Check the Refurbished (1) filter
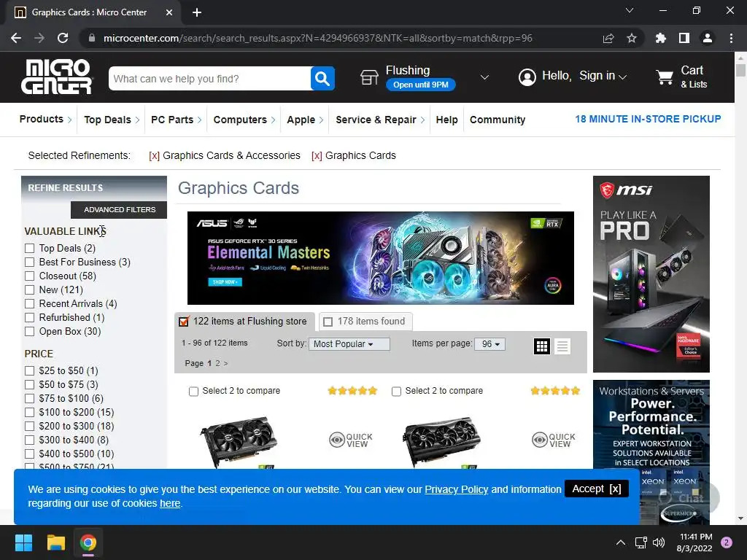The width and height of the screenshot is (747, 560). tap(29, 317)
